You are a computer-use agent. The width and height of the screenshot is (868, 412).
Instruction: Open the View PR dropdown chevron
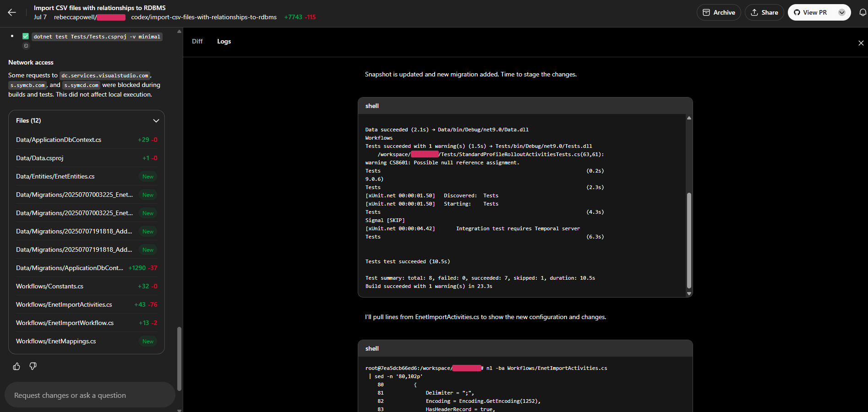[x=841, y=12]
